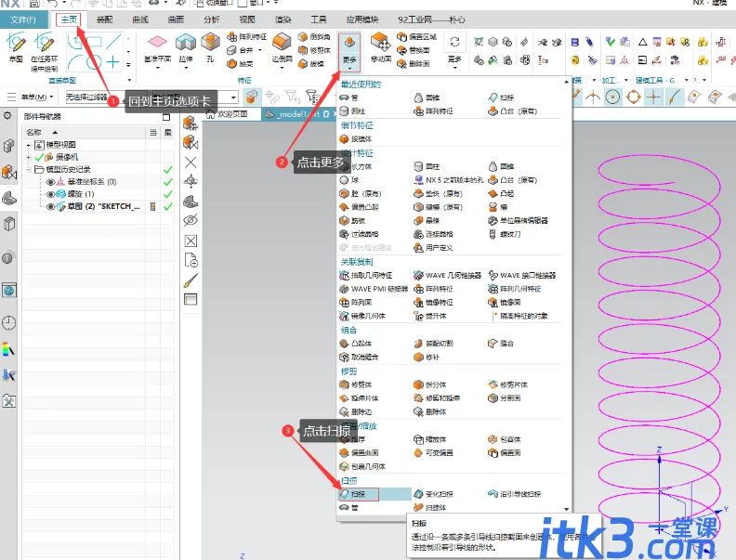This screenshot has height=560, width=736.
Task: Open the 文件(F) menu
Action: click(23, 20)
